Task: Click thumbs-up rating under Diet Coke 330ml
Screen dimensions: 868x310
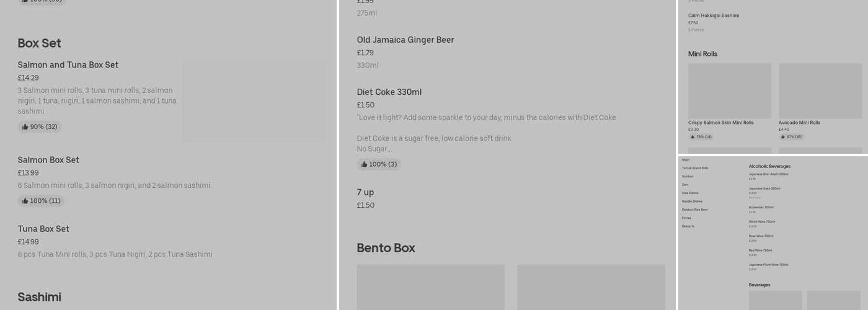Action: tap(379, 164)
